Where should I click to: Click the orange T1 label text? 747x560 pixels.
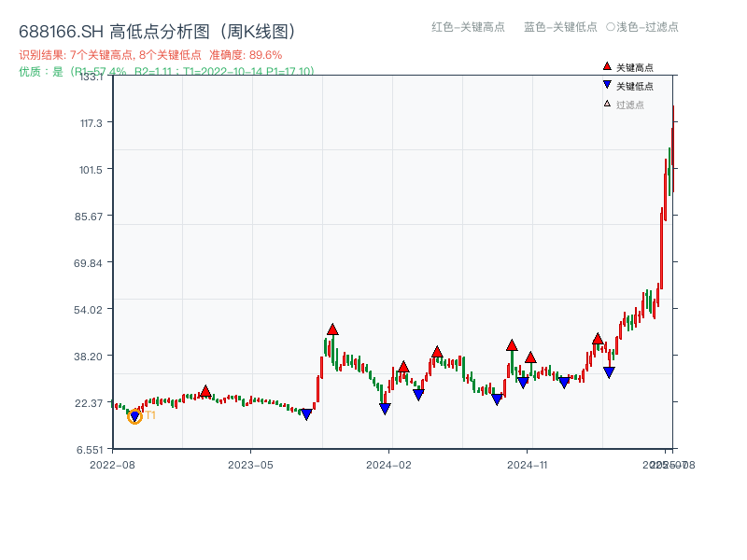[150, 415]
